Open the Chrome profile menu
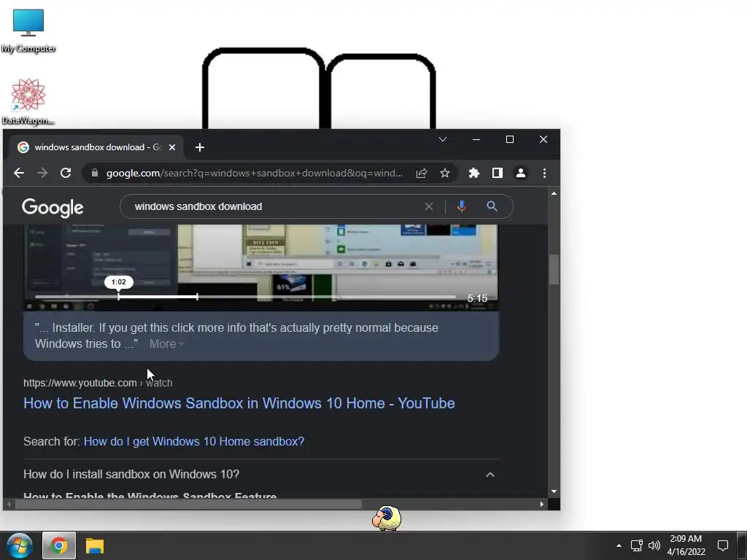The height and width of the screenshot is (560, 747). [521, 173]
